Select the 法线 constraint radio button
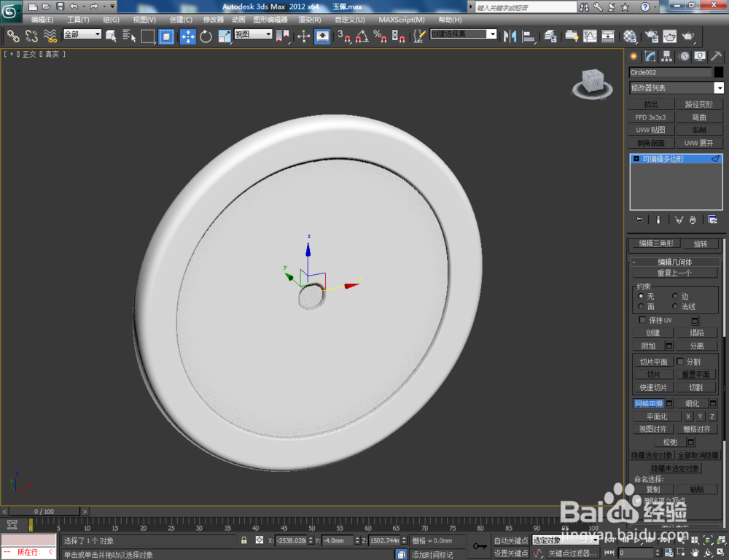 coord(675,306)
